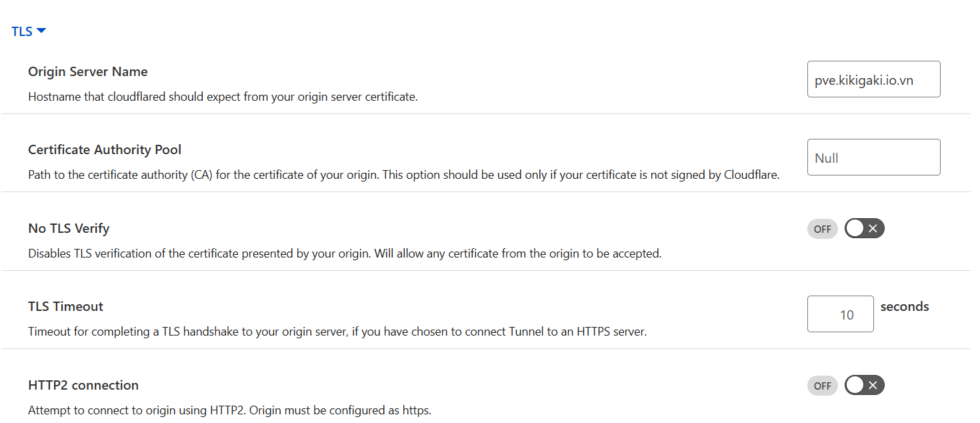The image size is (980, 423).
Task: Turn on the HTTP2 connection switch
Action: click(x=864, y=386)
